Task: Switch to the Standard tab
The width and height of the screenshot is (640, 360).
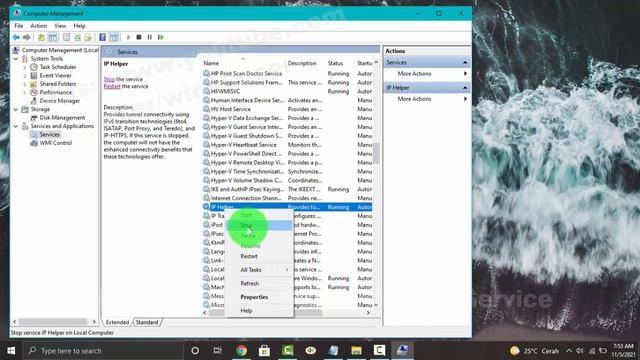Action: click(x=147, y=322)
